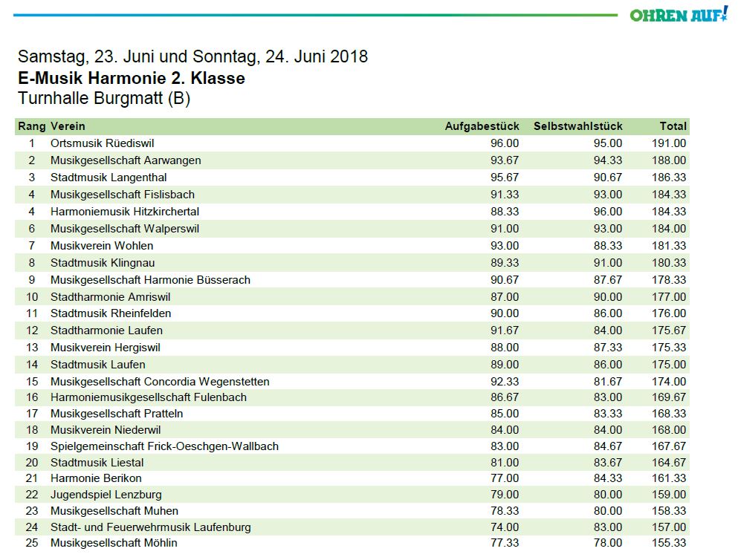Select Stadt- und Feuerwehrmusik Laufenburg row

pyautogui.click(x=151, y=527)
